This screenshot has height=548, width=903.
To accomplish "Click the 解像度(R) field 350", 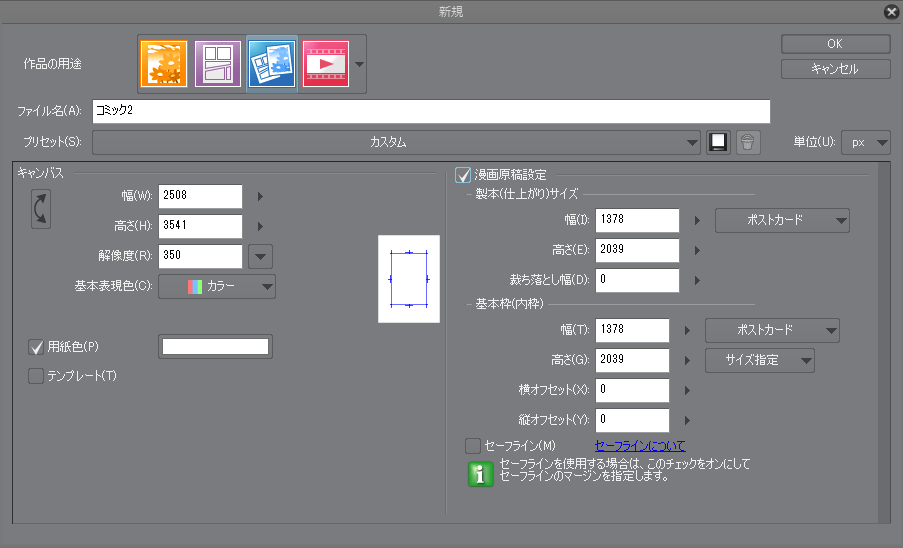I will 200,256.
